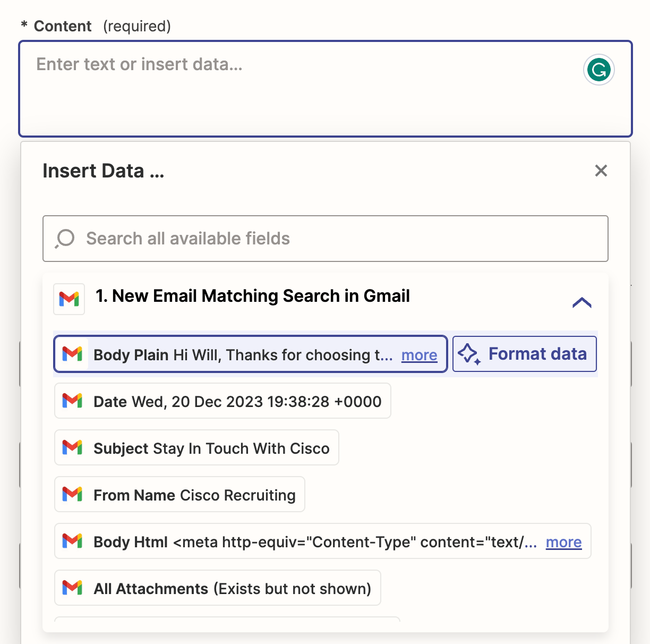Click the Format data button
This screenshot has height=644, width=650.
click(524, 354)
